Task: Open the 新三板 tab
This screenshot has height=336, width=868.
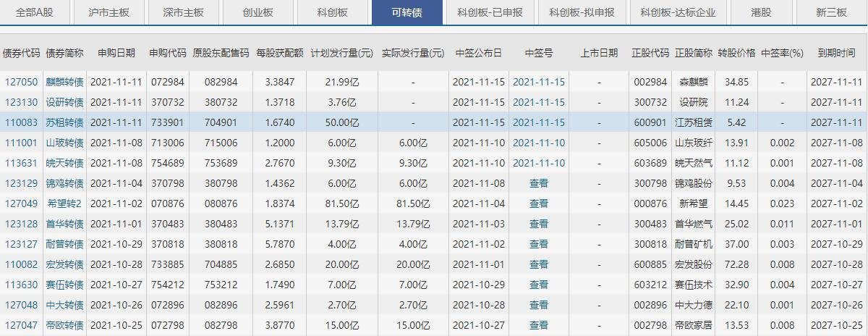Action: 831,13
